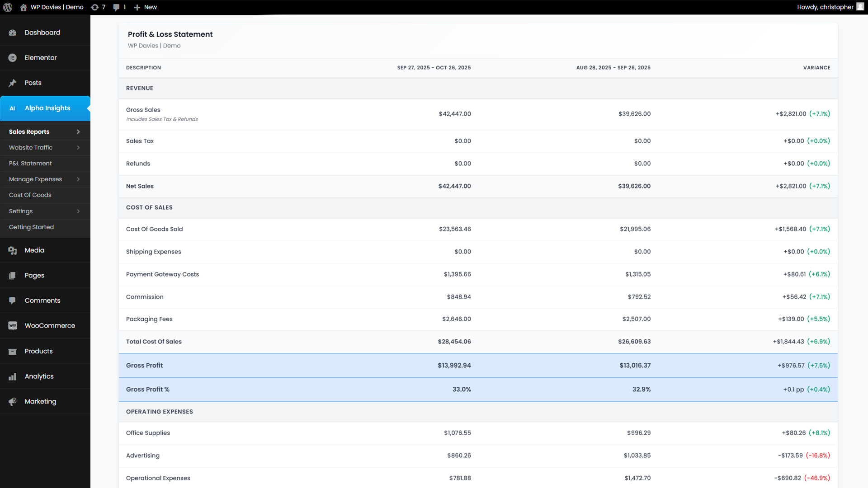868x488 pixels.
Task: Open comments bubble in admin bar
Action: (117, 7)
